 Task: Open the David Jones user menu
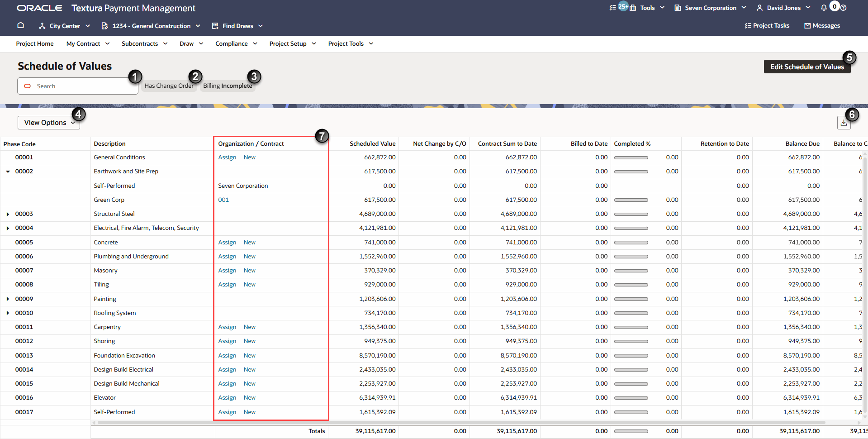pos(783,8)
